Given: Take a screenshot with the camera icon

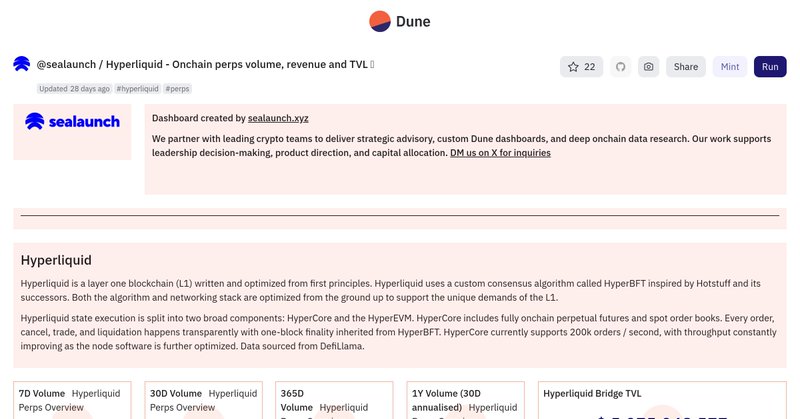Looking at the screenshot, I should tap(648, 67).
